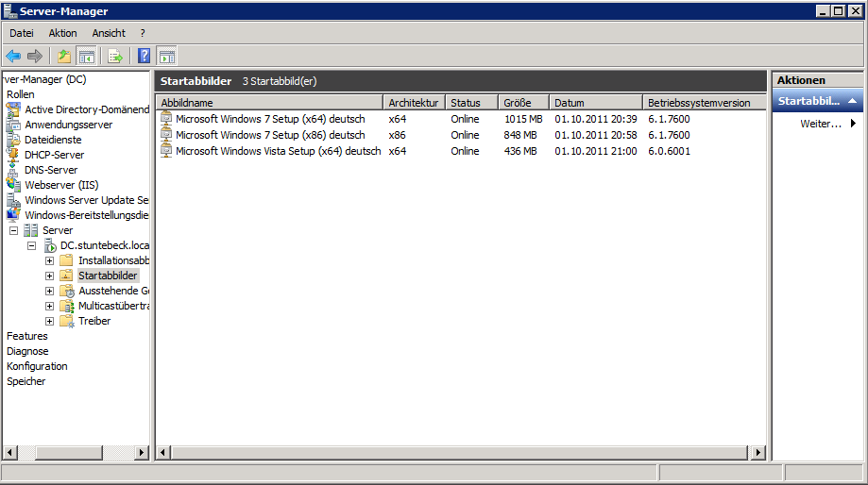This screenshot has height=485, width=868.
Task: Open the Datei menu
Action: pos(21,33)
